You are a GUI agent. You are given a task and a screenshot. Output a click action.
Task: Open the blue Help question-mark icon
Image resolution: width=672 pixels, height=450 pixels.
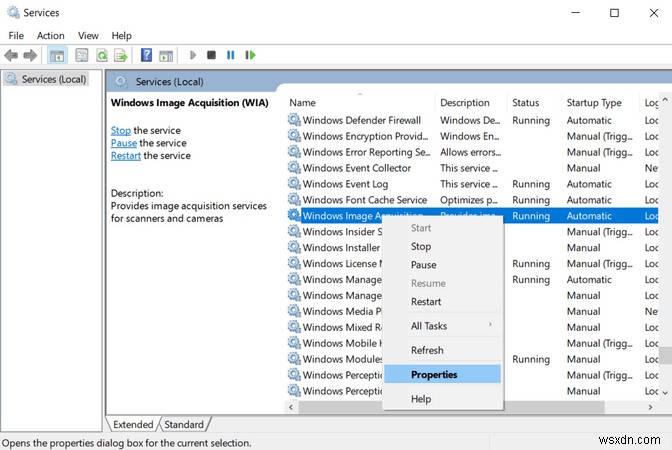[146, 55]
